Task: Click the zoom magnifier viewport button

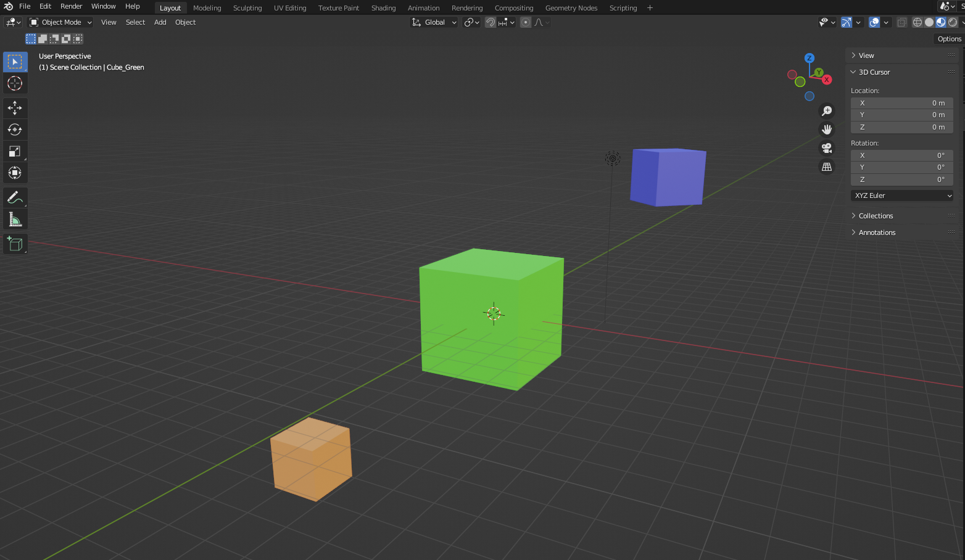Action: pos(827,111)
